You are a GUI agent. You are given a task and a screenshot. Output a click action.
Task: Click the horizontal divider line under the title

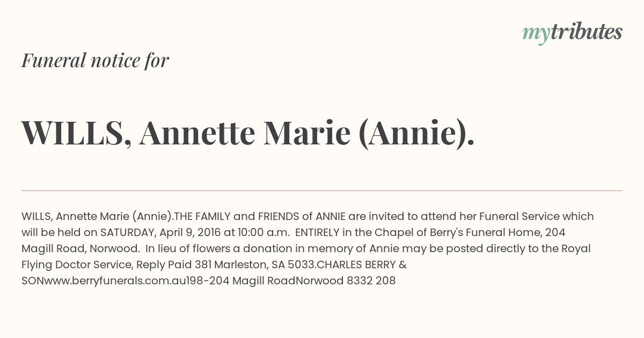coord(322,190)
